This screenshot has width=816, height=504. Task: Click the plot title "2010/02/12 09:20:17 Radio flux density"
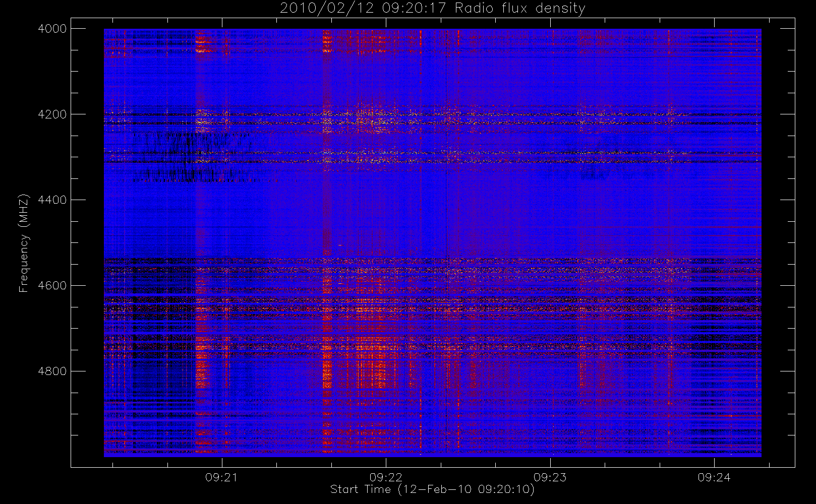coord(433,8)
